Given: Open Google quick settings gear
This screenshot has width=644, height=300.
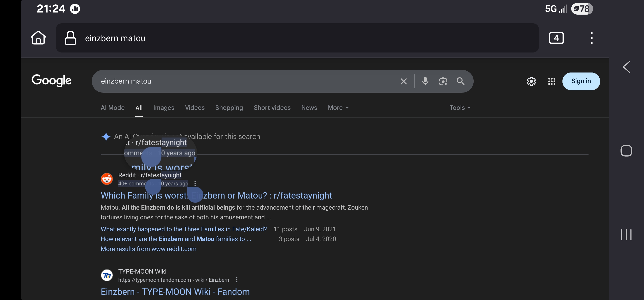Looking at the screenshot, I should (x=531, y=81).
